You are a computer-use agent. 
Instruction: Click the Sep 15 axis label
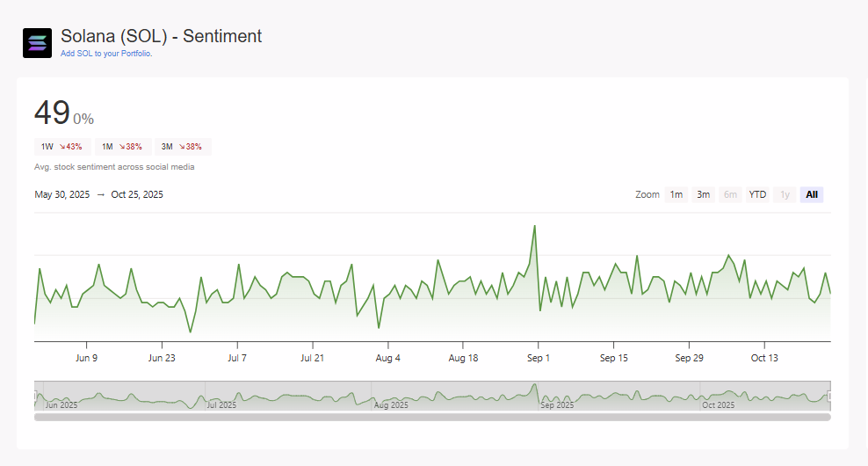coord(613,358)
